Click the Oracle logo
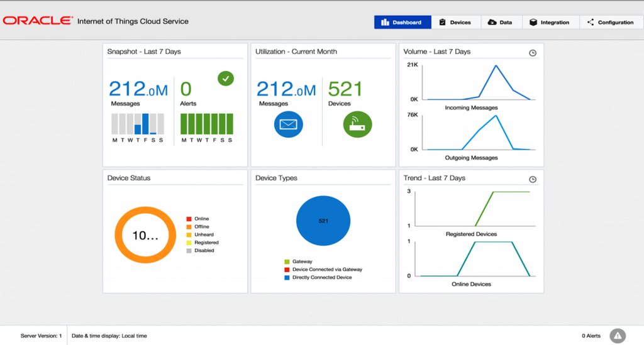The width and height of the screenshot is (644, 345). coord(38,21)
